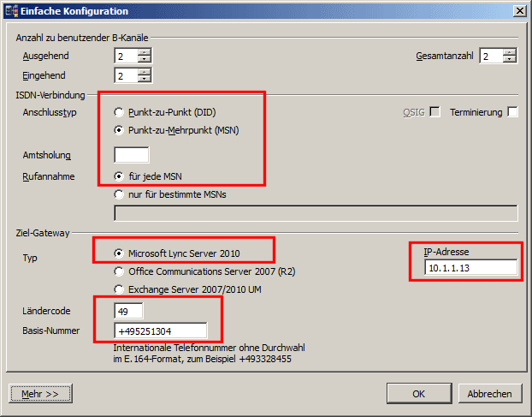Click the ISDN-Verbindung group heading
Screen dimensions: 532x417
(x=50, y=95)
